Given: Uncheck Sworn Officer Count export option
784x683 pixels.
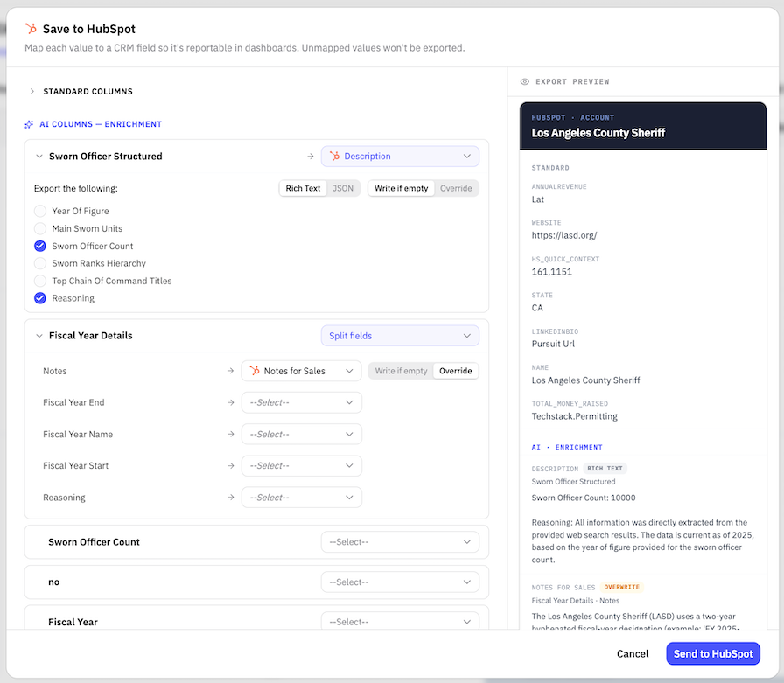Looking at the screenshot, I should 40,246.
